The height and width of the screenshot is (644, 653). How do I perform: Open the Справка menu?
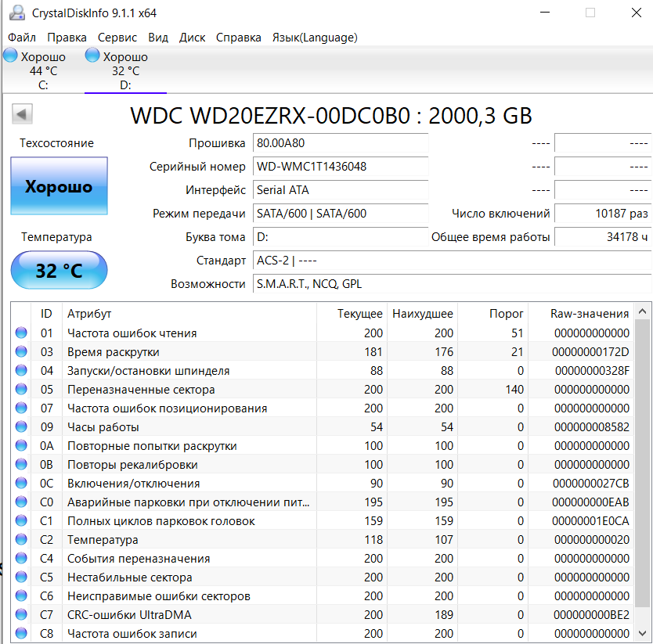click(238, 38)
